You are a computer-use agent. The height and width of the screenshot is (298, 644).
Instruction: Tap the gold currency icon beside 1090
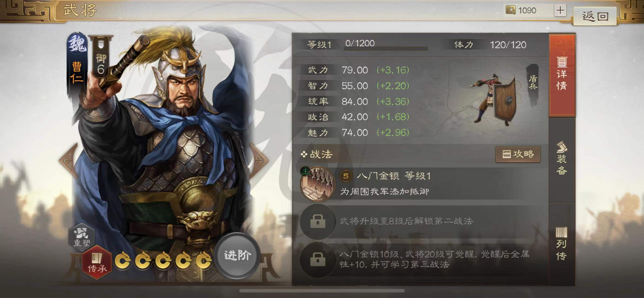click(x=510, y=10)
